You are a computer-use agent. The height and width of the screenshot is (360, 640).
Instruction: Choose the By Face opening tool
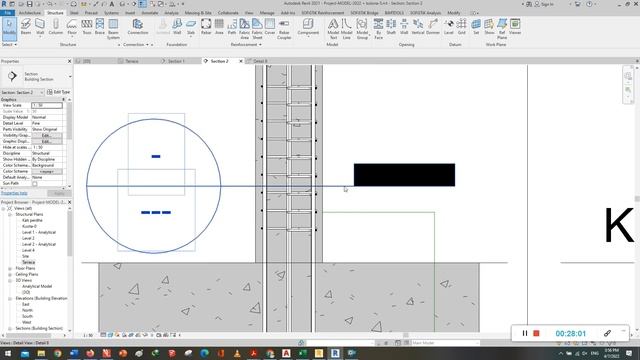[x=378, y=29]
